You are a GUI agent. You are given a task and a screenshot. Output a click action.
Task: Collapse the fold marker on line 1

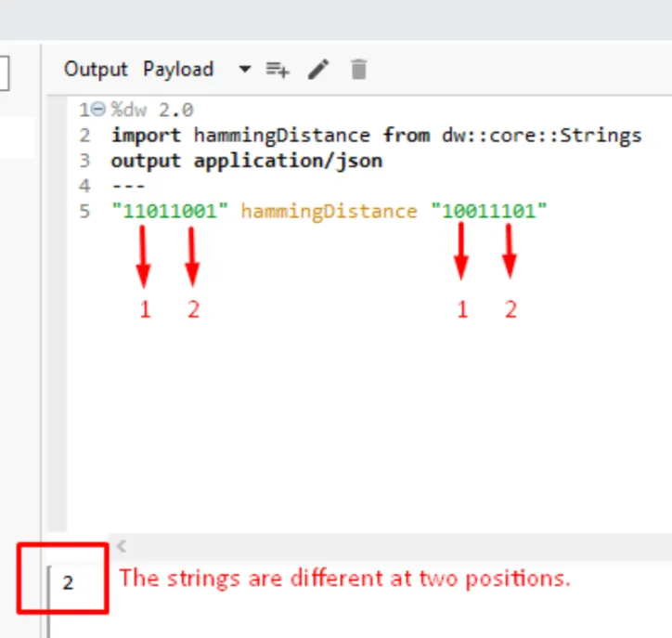point(97,109)
